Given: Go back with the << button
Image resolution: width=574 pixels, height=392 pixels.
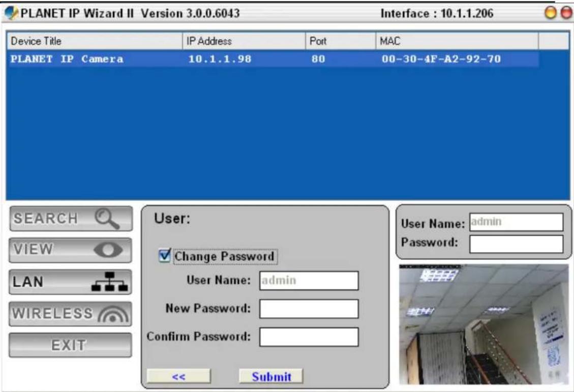Looking at the screenshot, I should [x=178, y=376].
